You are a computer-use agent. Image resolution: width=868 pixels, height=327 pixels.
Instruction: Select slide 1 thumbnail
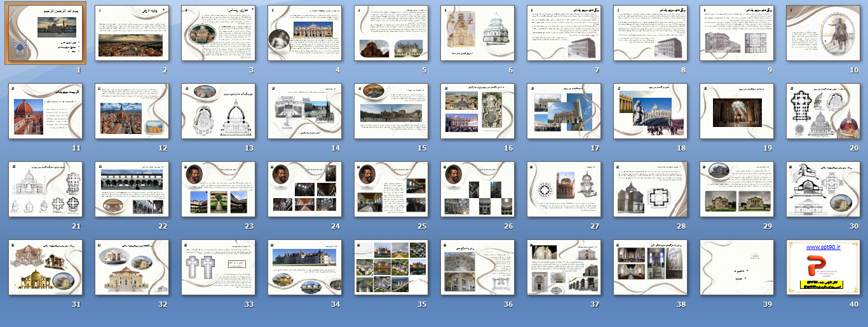(45, 34)
